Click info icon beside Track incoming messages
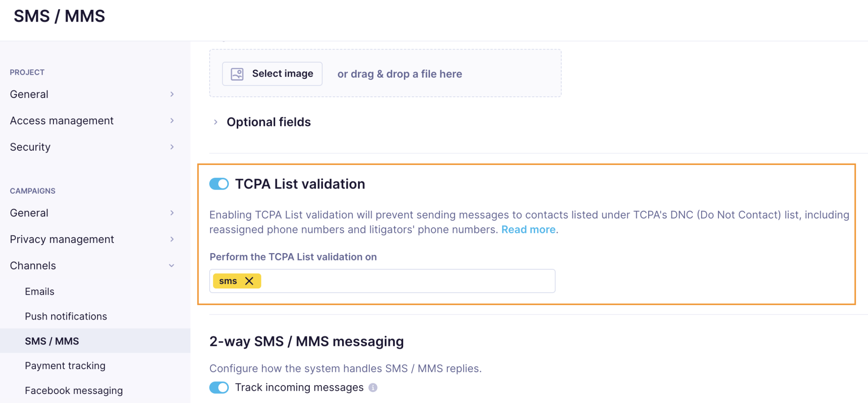868x403 pixels. click(x=373, y=388)
